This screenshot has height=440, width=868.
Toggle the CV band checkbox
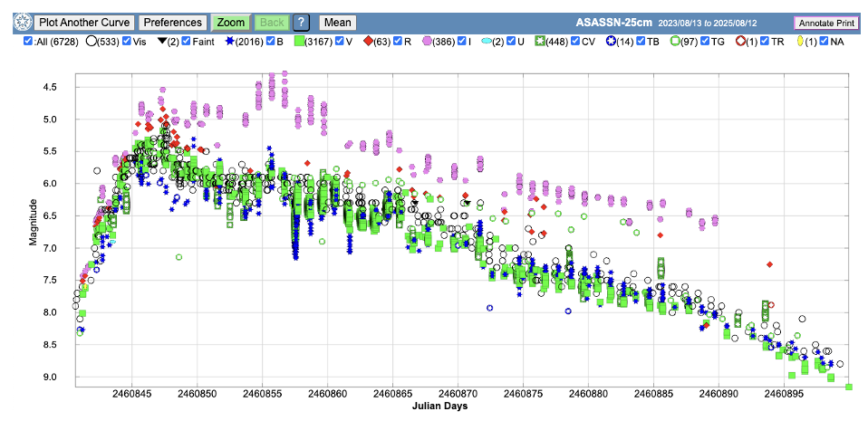(x=575, y=42)
